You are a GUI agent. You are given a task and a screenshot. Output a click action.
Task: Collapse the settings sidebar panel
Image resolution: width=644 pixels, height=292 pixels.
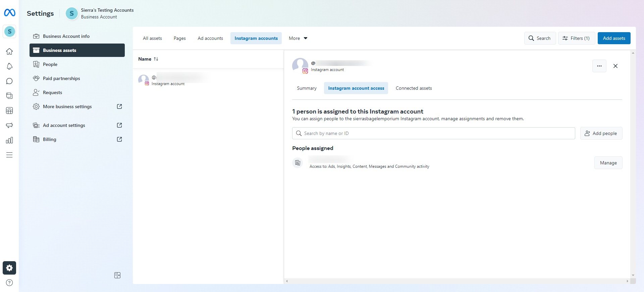[x=117, y=275]
